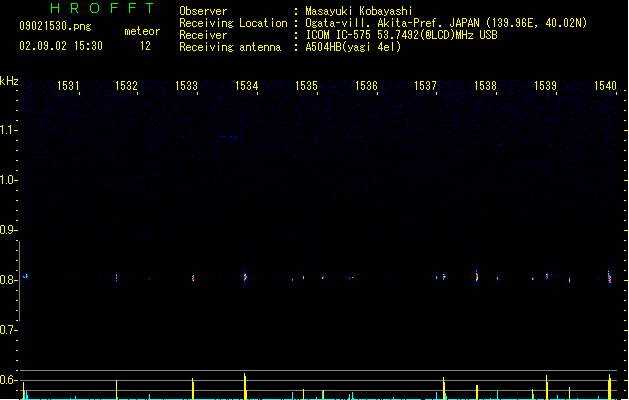Click the 0.6 kHz frequency label
629x400 pixels.
pyautogui.click(x=8, y=380)
